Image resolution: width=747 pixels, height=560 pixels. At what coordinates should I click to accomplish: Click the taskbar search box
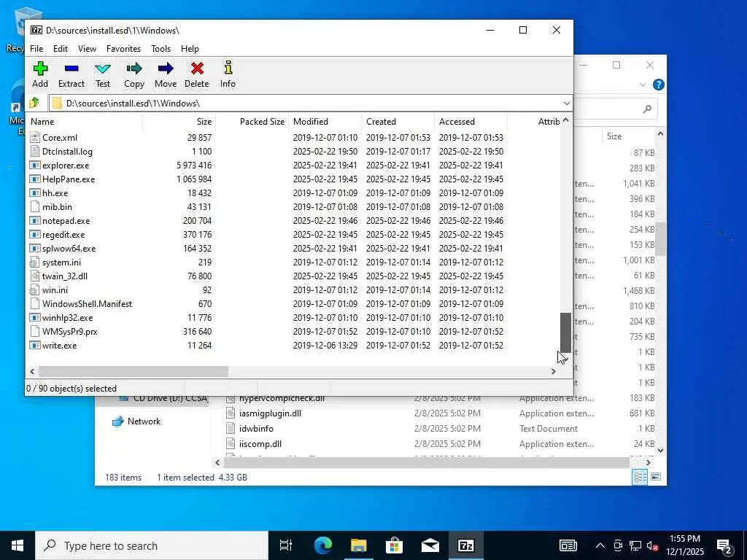(x=152, y=545)
